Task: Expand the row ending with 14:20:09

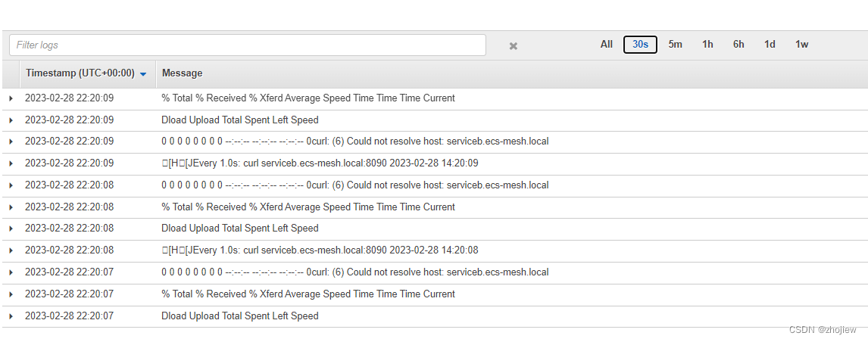Action: 11,163
